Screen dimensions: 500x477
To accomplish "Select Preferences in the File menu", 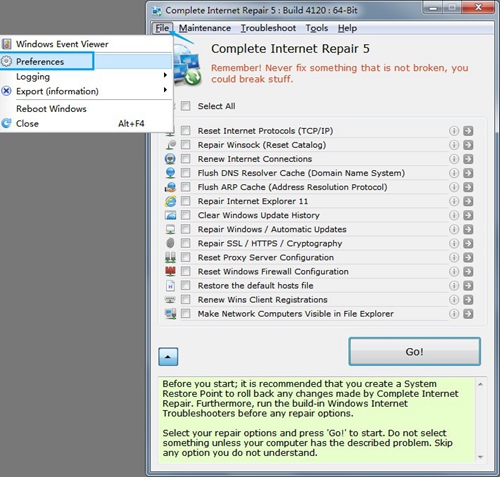I will [x=86, y=61].
